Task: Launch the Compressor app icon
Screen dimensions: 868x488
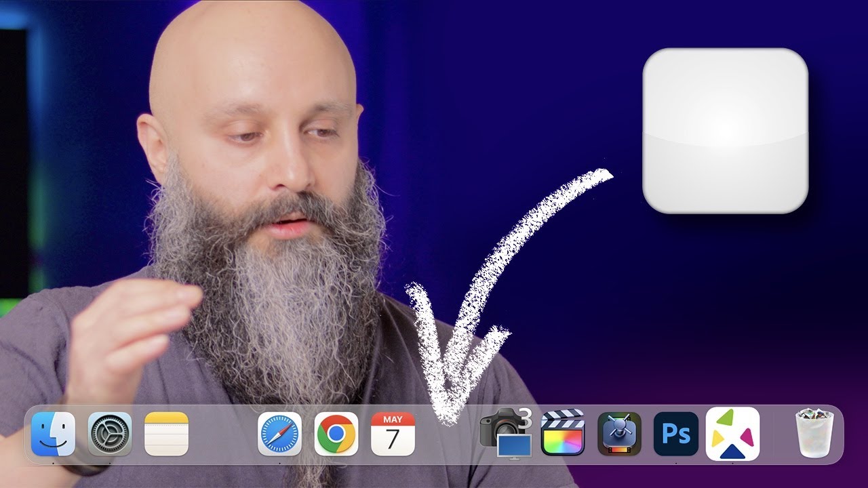Action: point(619,434)
